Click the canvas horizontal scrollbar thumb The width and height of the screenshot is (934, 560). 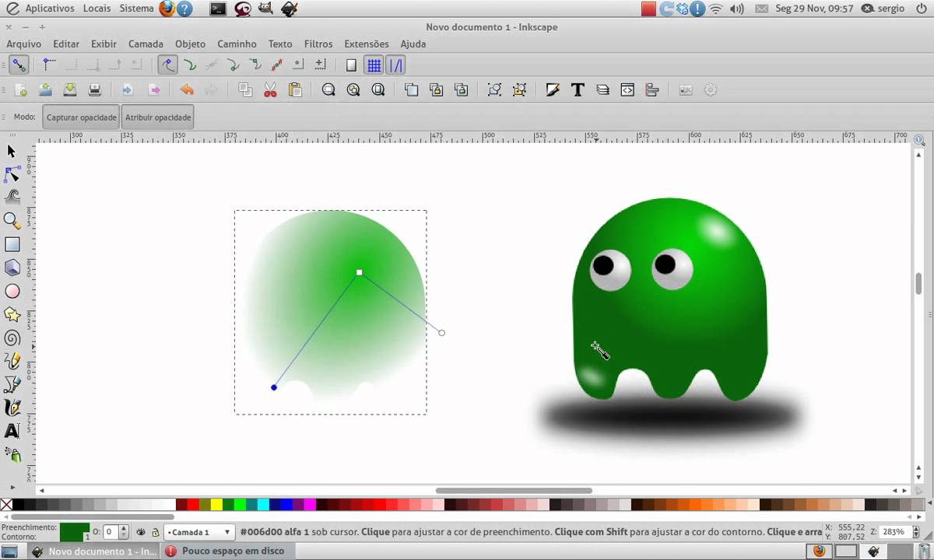coord(514,491)
